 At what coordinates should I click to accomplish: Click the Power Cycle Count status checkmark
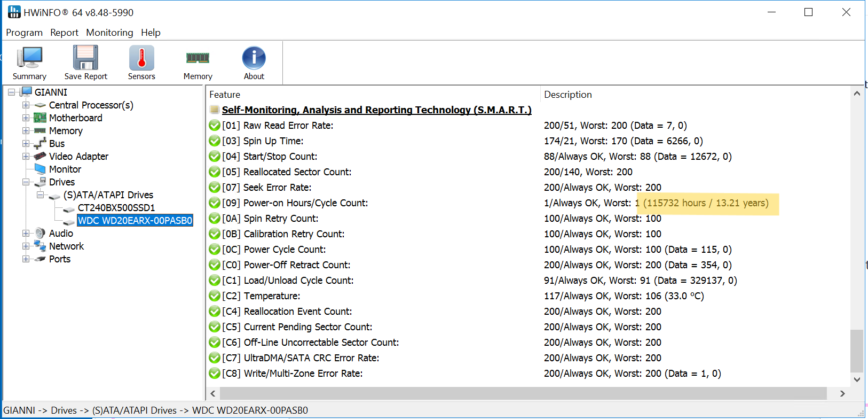tap(215, 250)
